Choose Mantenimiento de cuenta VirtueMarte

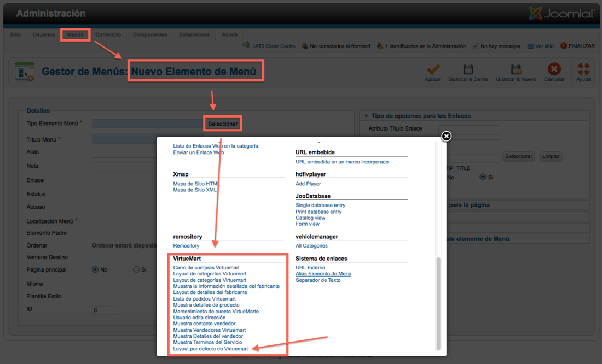pyautogui.click(x=216, y=312)
